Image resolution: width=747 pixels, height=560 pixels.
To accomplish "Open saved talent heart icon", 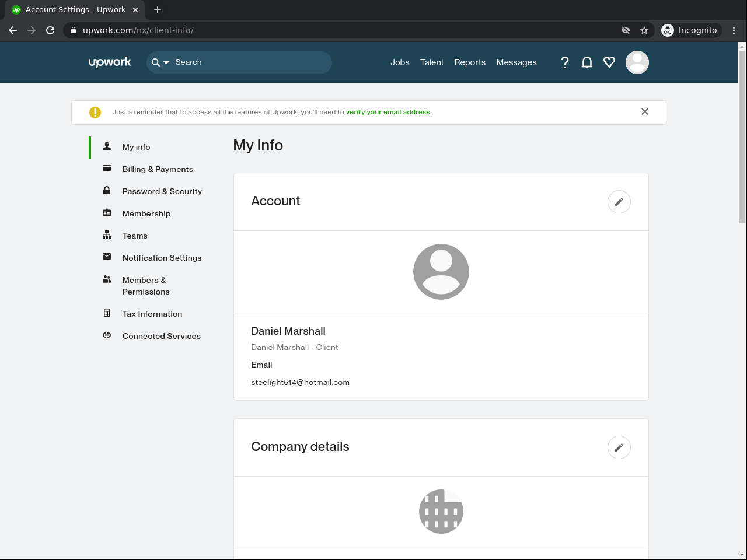I will pyautogui.click(x=609, y=62).
